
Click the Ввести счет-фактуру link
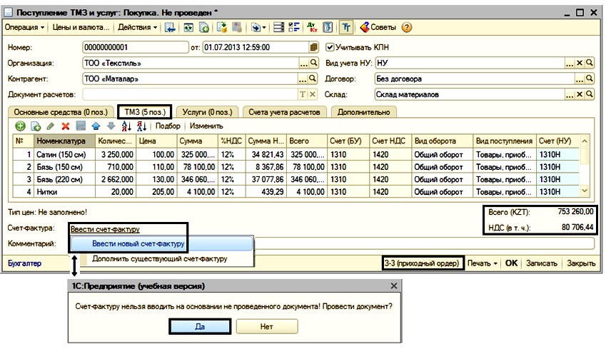coord(105,229)
